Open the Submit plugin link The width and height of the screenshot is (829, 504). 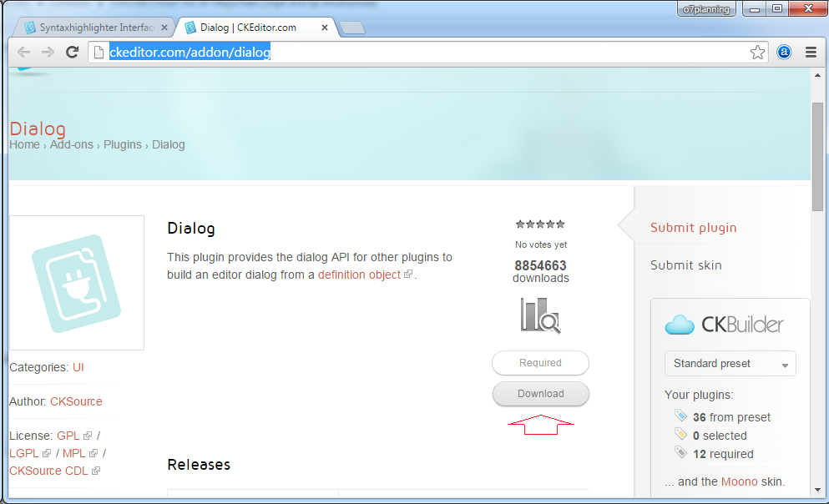pyautogui.click(x=693, y=228)
